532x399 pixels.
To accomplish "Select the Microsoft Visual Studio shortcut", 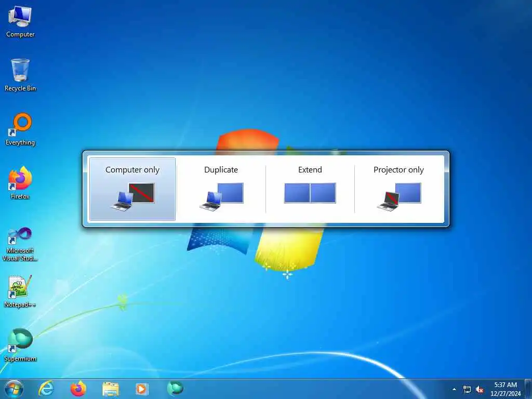I will click(x=20, y=244).
